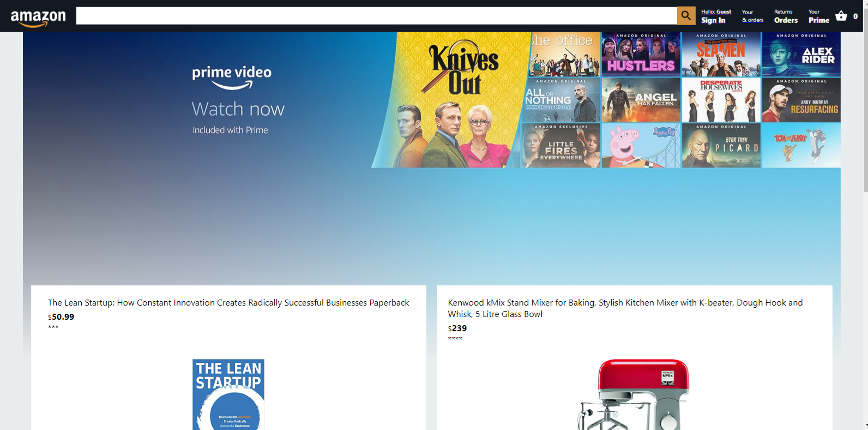The width and height of the screenshot is (868, 430).
Task: Click the three-star rating of Lean Startup
Action: coord(53,327)
